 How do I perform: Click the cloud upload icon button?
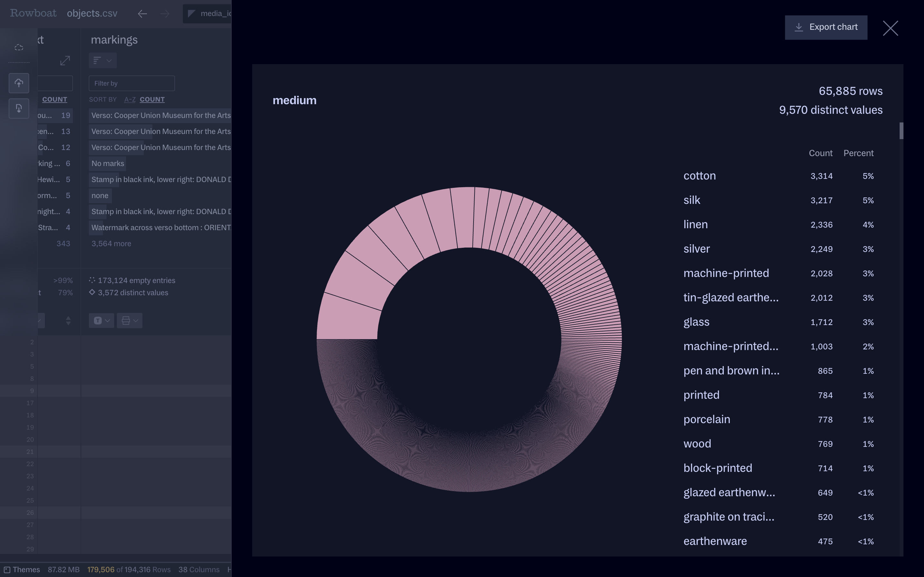coord(19,83)
